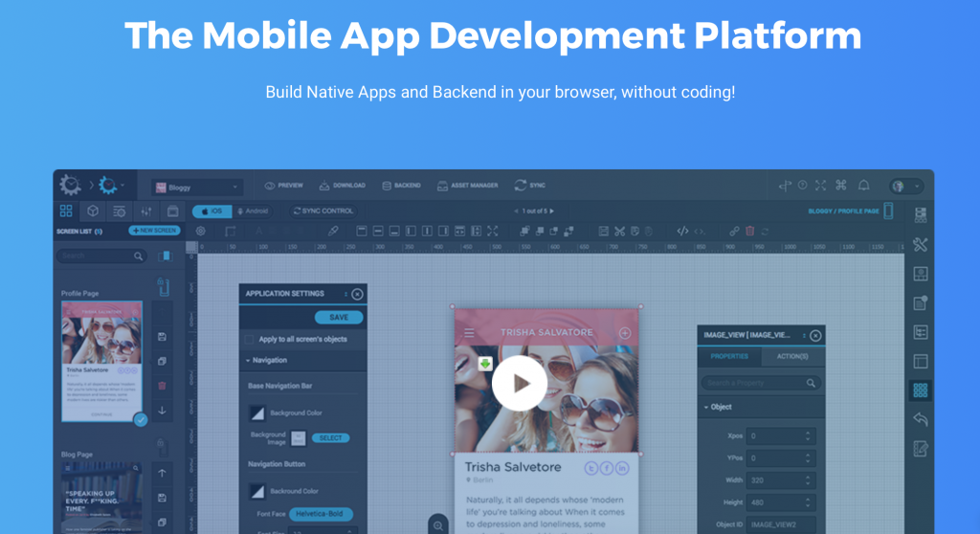Image resolution: width=980 pixels, height=534 pixels.
Task: Click the highlighted grid icon in right sidebar
Action: (x=920, y=390)
